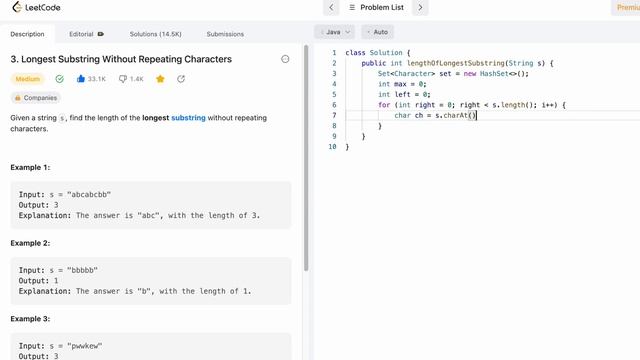This screenshot has height=360, width=640.
Task: Open the Solutions (14.5K) tab
Action: (x=156, y=34)
